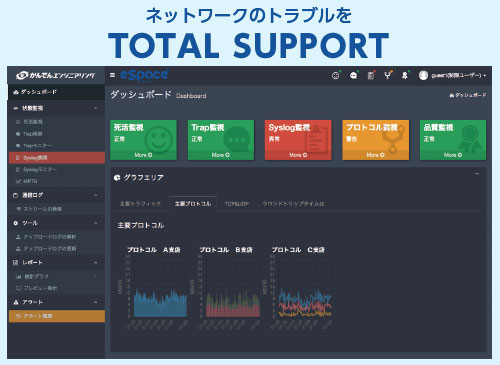Open the ストリーム sidebar item
This screenshot has width=500, height=365.
pyautogui.click(x=56, y=209)
